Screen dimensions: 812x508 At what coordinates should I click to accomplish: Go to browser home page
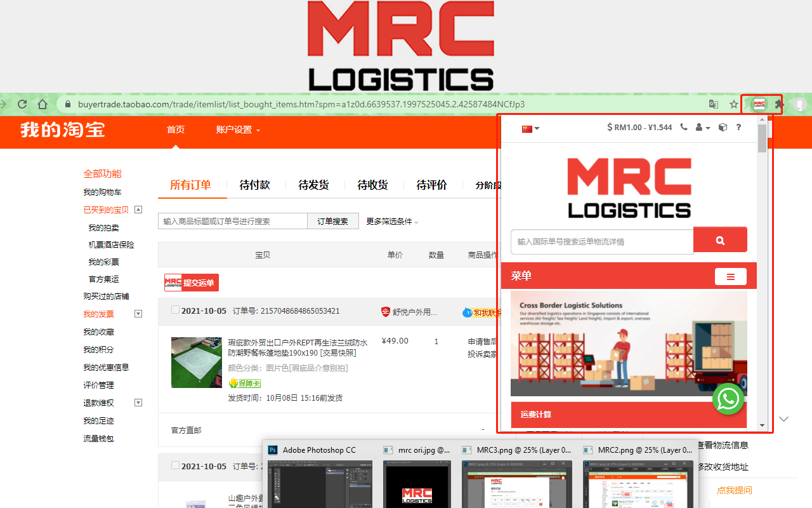(43, 104)
